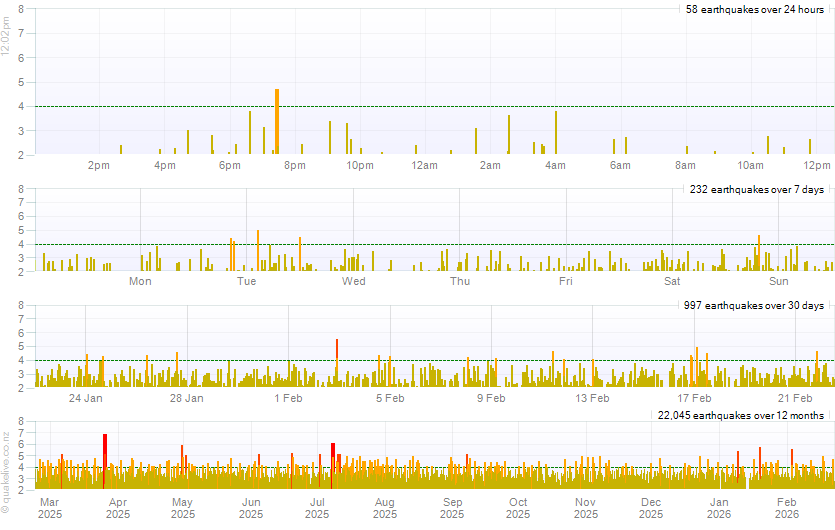Image resolution: width=835 pixels, height=530 pixels.
Task: Click the "12am" label on the 24-hour axis
Action: pyautogui.click(x=424, y=165)
